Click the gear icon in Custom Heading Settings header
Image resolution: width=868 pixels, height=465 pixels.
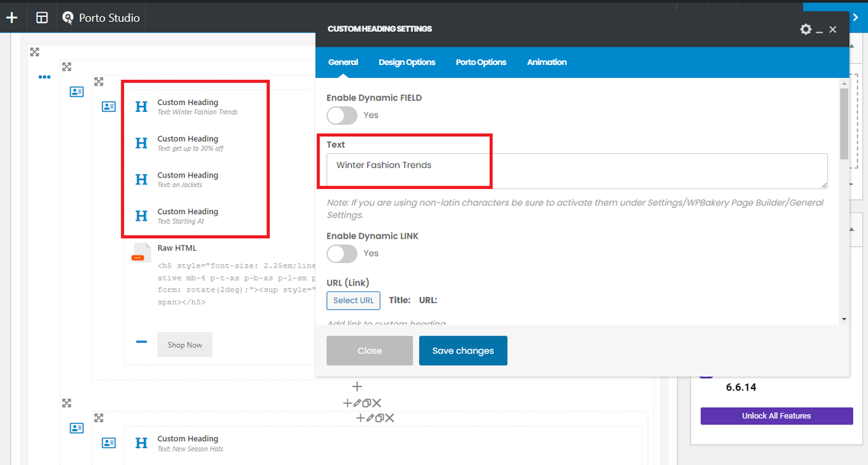[806, 29]
